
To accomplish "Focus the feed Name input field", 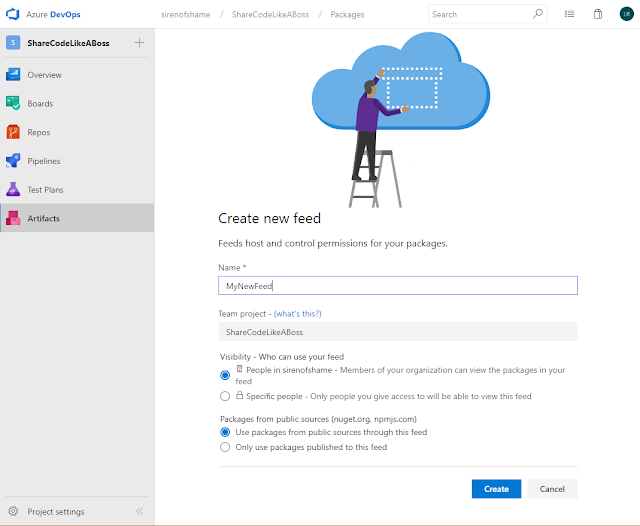I will (x=398, y=286).
